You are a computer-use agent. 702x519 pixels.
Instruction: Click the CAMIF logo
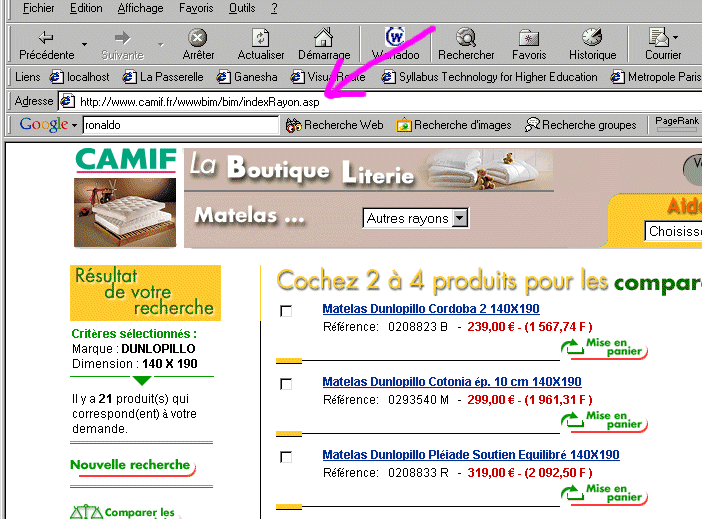tap(126, 160)
